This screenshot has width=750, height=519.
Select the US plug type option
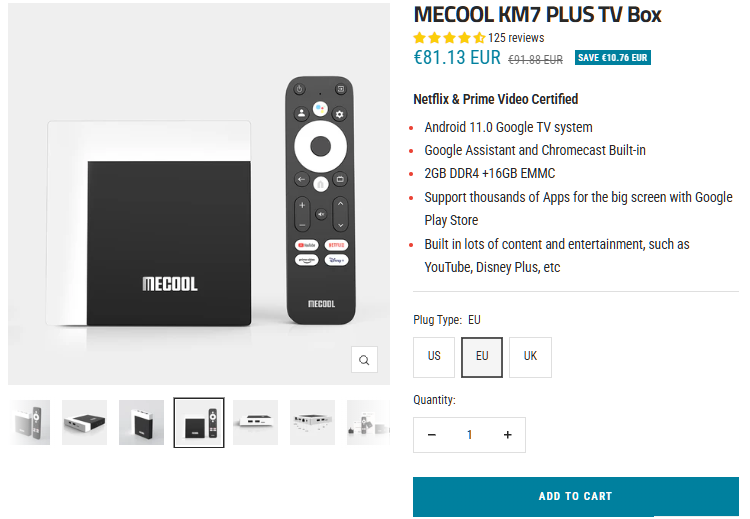click(x=434, y=357)
